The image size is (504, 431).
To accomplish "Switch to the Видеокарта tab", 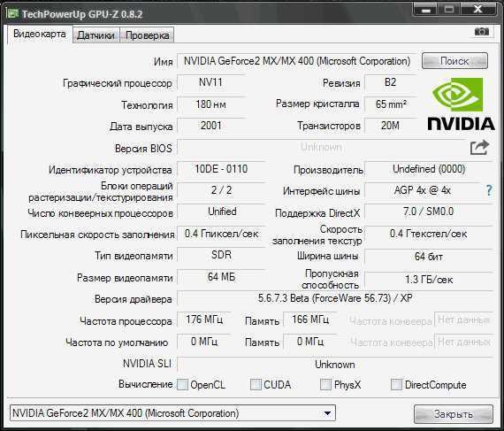I will [40, 35].
